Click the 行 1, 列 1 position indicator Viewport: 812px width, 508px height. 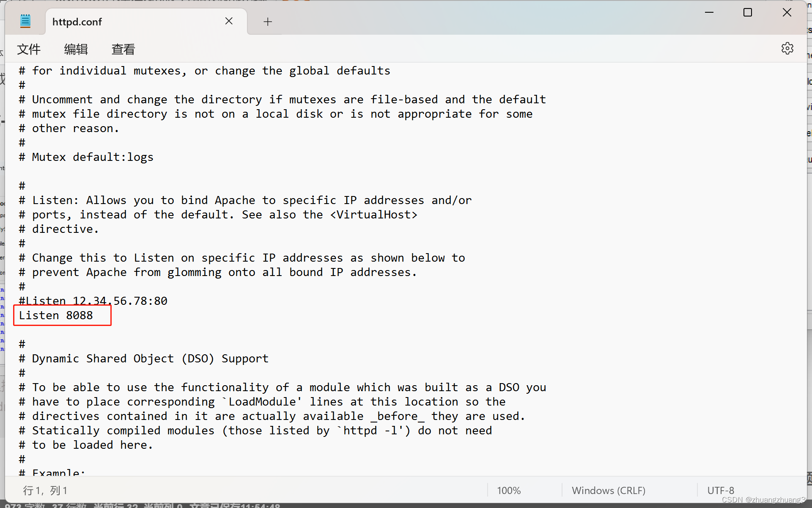(45, 490)
